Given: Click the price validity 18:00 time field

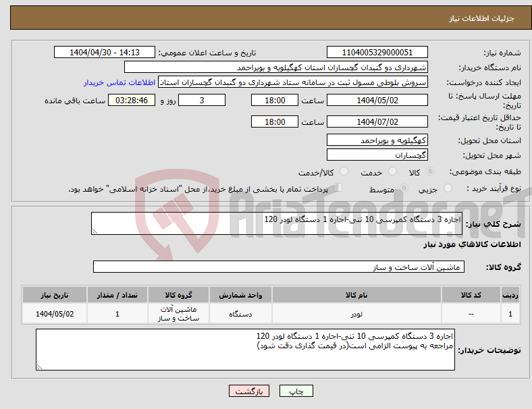Looking at the screenshot, I should pos(275,121).
